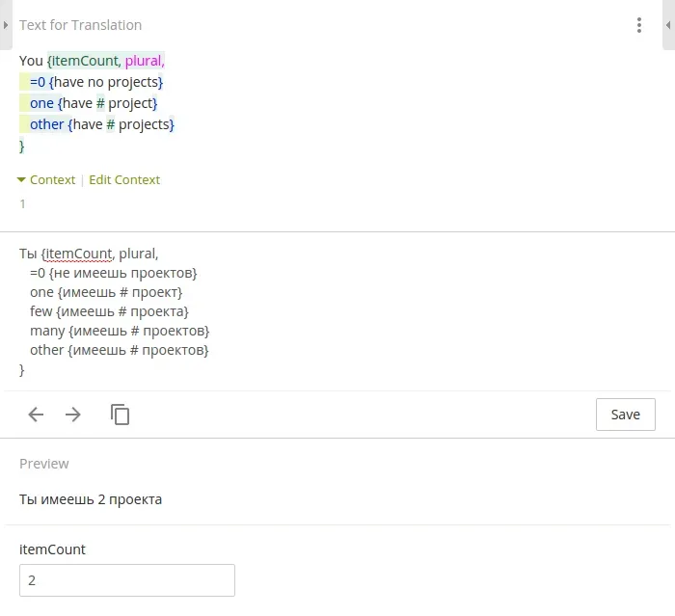Click the green ItemCount variable in source text

85,61
